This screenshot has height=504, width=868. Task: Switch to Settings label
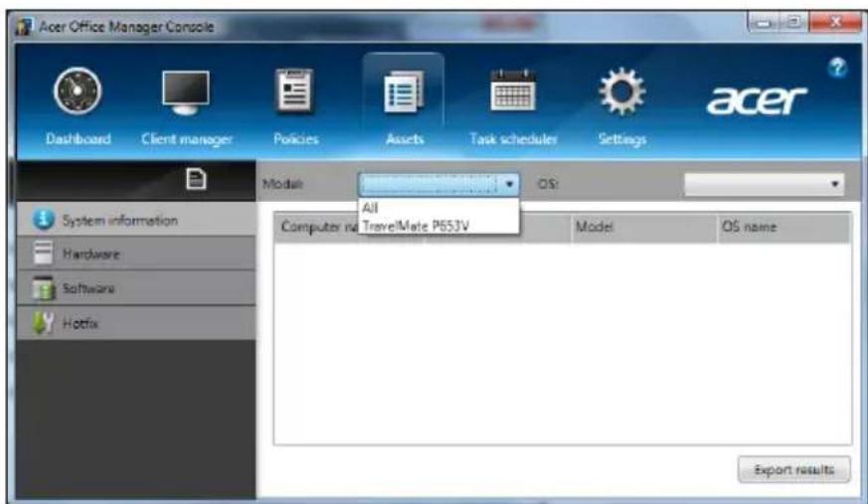coord(622,139)
